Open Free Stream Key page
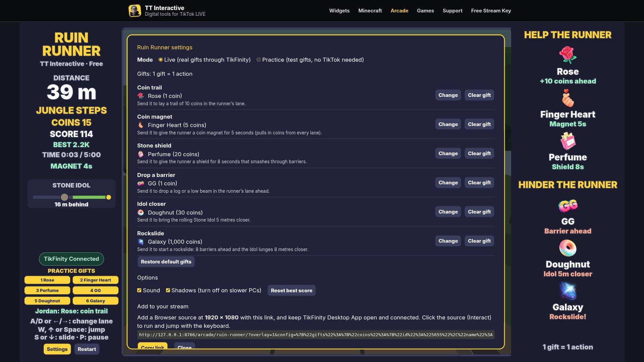This screenshot has width=644, height=362. 491,11
